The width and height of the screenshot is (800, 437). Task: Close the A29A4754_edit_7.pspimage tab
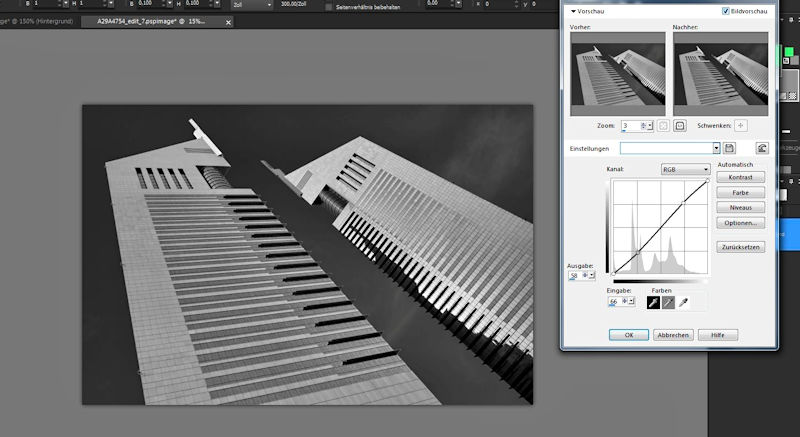[228, 22]
